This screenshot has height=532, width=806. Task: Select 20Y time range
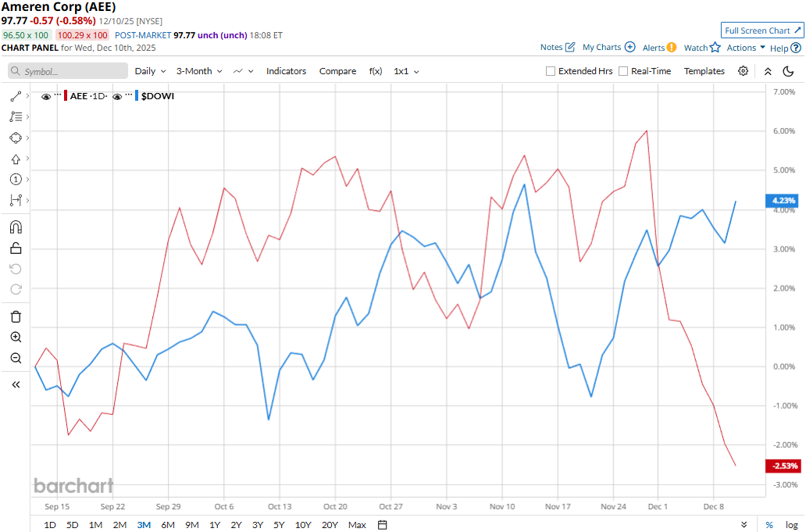330,525
